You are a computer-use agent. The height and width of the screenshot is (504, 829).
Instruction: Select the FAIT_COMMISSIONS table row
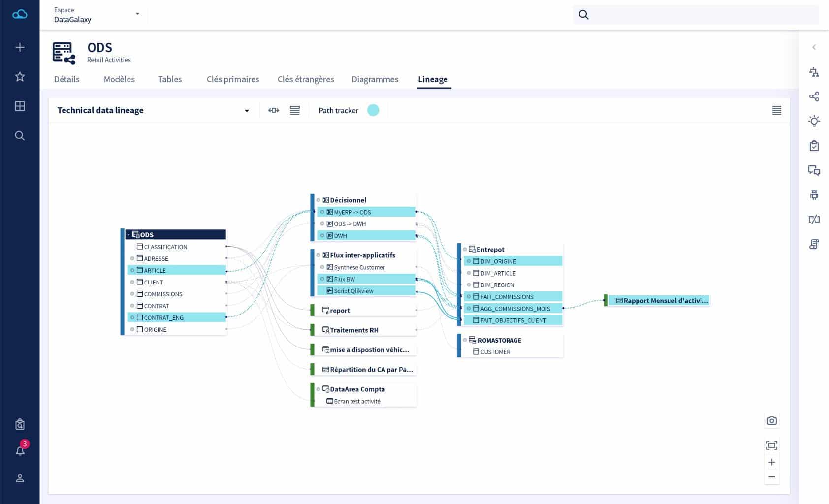513,297
